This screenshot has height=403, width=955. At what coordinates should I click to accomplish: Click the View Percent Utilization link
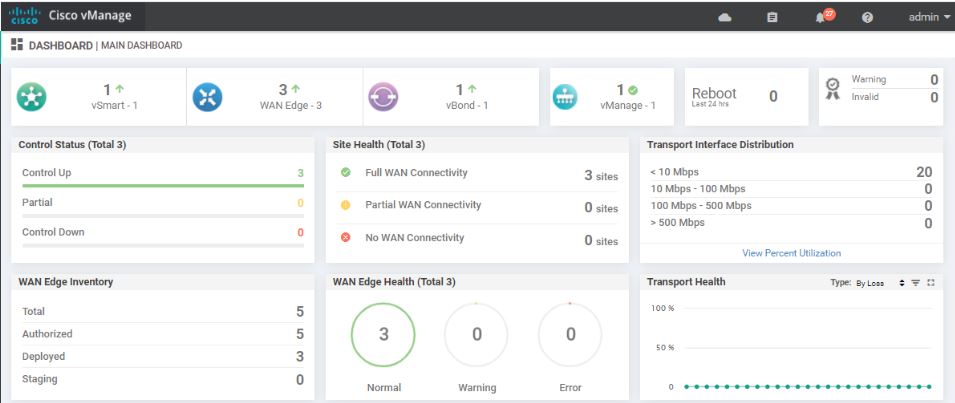[791, 253]
